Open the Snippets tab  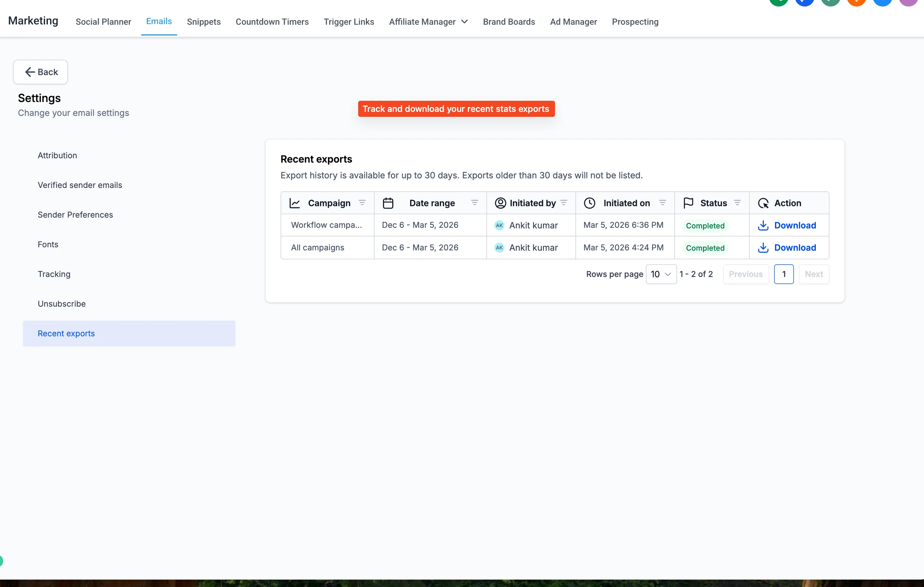pos(203,22)
